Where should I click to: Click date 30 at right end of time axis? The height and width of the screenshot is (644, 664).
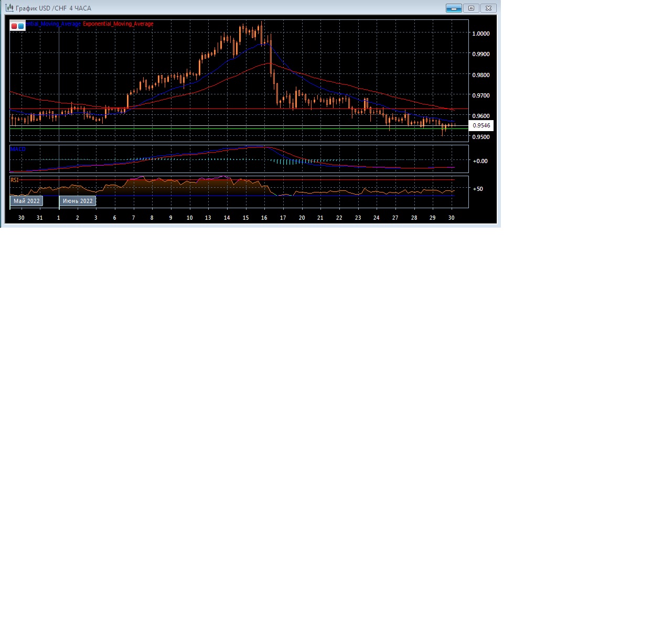[x=451, y=218]
